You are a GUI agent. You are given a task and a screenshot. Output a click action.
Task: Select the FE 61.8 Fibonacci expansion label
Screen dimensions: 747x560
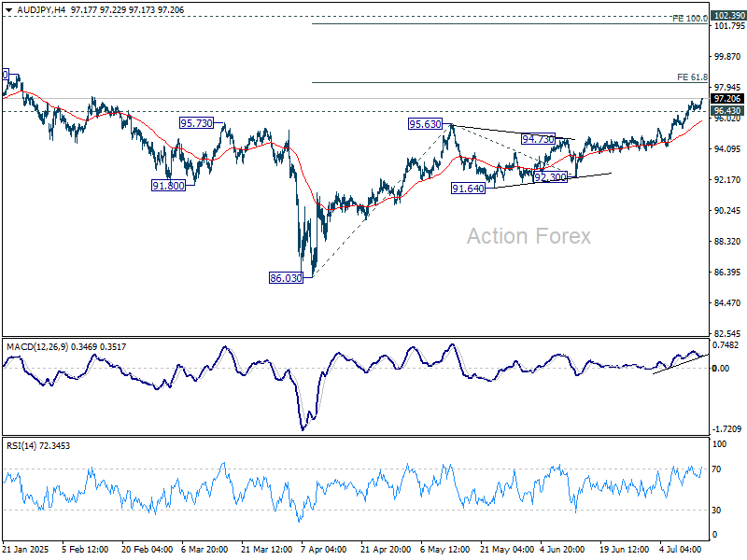(692, 77)
